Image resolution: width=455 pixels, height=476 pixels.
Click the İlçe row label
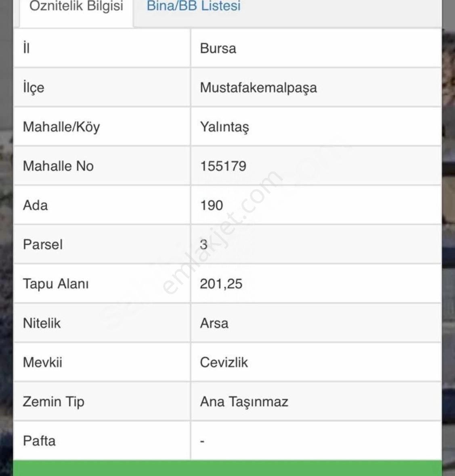(x=34, y=88)
